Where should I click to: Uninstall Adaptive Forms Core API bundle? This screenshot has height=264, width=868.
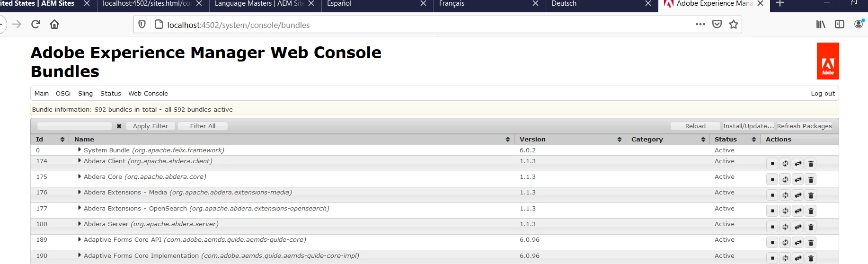point(811,242)
